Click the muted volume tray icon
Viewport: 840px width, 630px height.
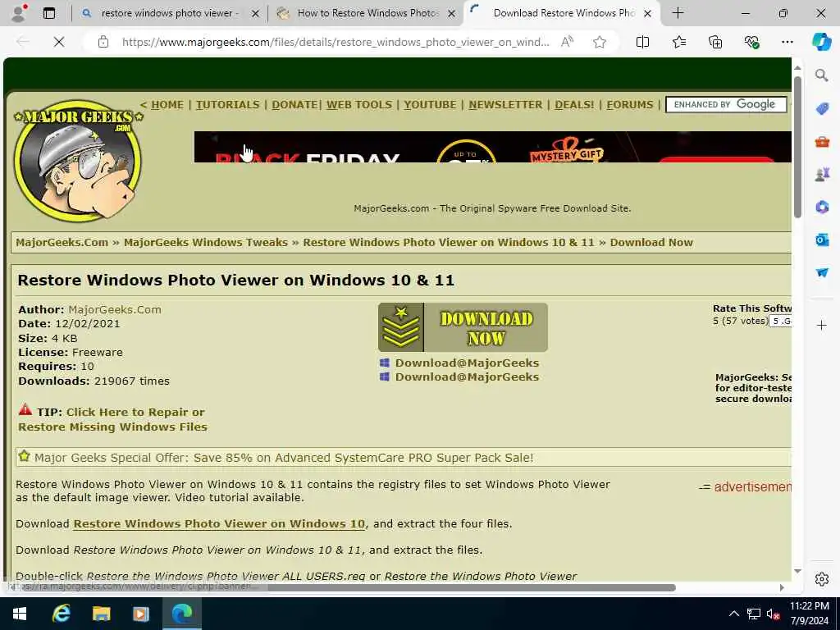pos(773,614)
